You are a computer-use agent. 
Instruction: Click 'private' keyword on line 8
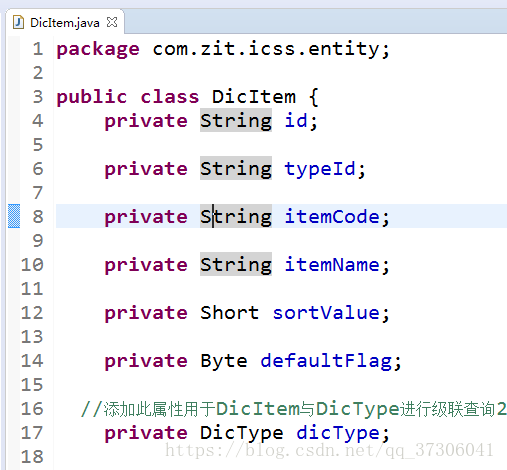146,217
